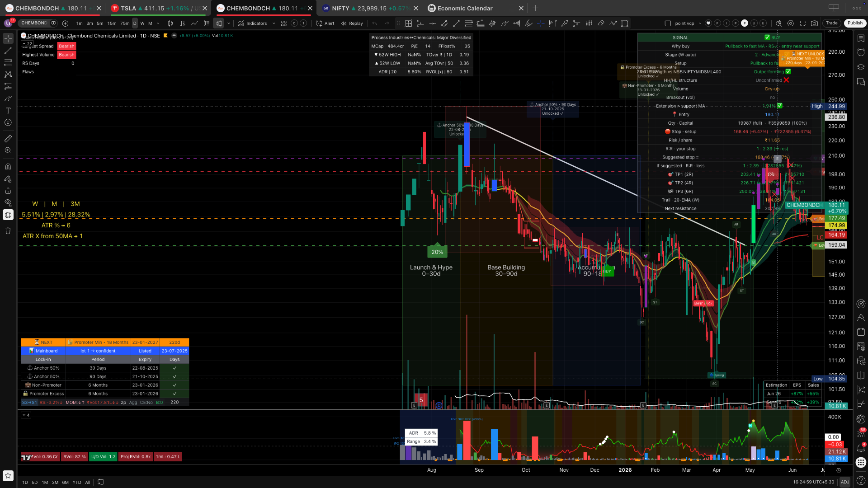Open notifications bell in right sidebar
The width and height of the screenshot is (868, 488).
click(x=861, y=447)
